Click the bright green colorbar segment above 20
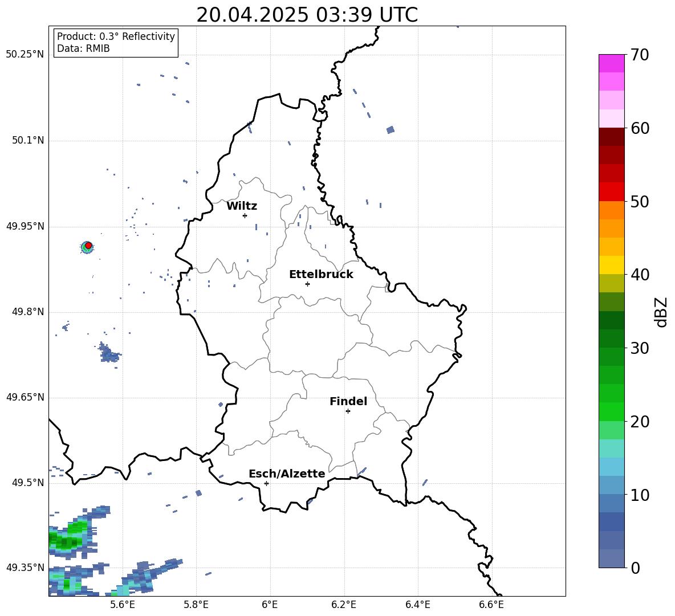The height and width of the screenshot is (616, 675). pos(611,411)
